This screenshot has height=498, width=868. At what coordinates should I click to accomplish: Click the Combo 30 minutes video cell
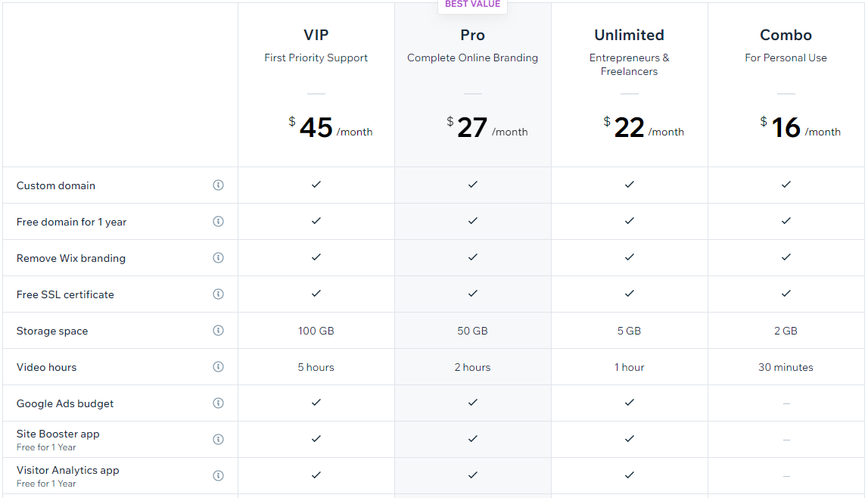[786, 367]
